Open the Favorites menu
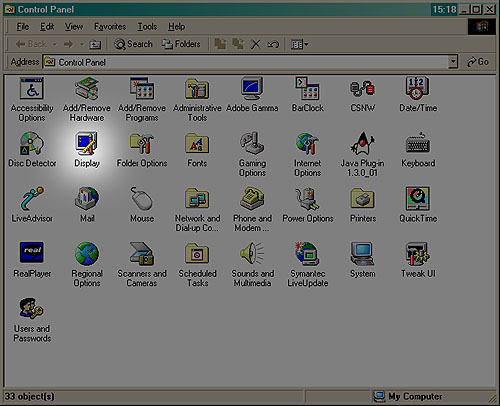500x406 pixels. [x=110, y=26]
